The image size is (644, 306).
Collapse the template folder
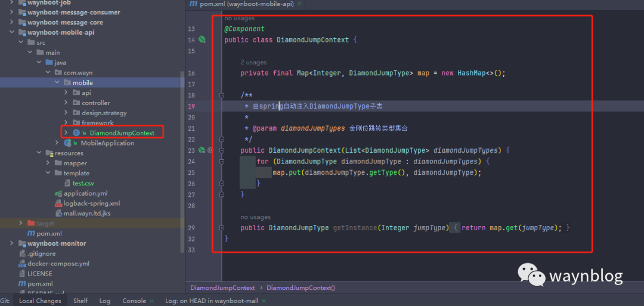pyautogui.click(x=48, y=174)
